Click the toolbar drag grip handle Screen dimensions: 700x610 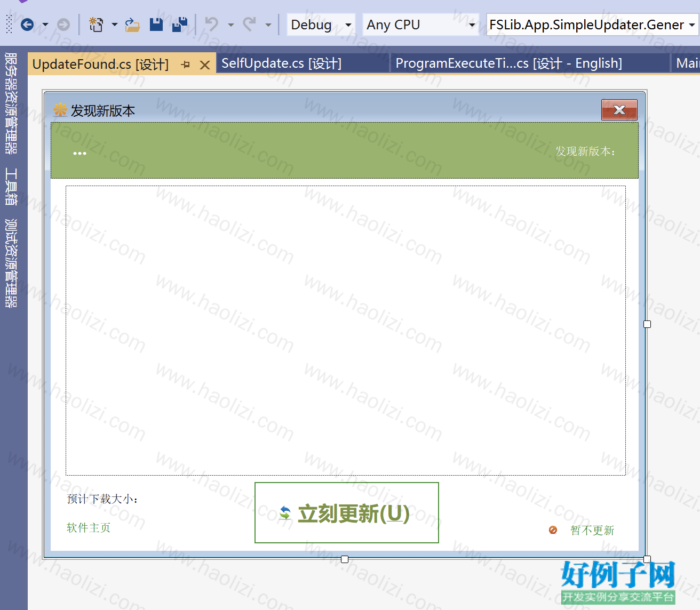coord(9,25)
